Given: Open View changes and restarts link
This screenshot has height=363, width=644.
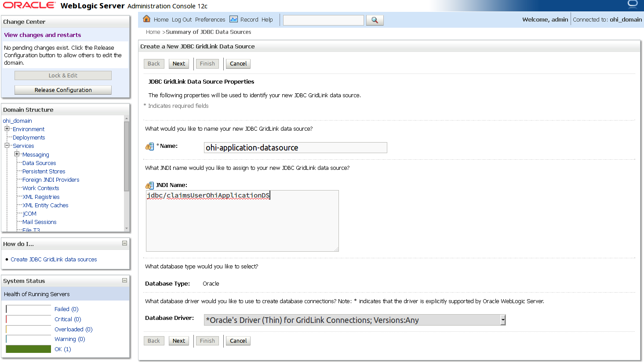Looking at the screenshot, I should pyautogui.click(x=43, y=35).
